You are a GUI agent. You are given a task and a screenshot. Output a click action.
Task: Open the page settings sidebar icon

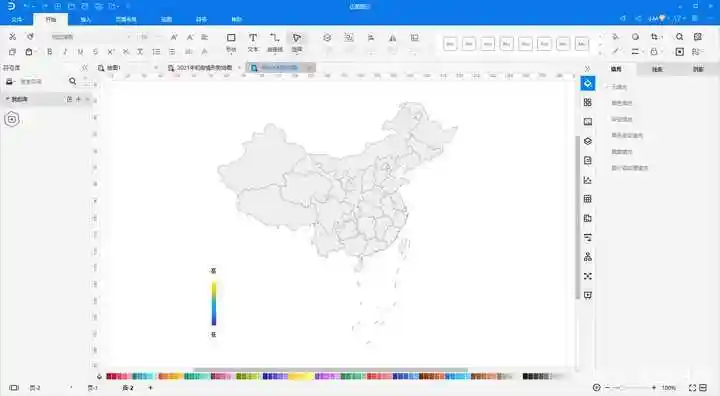click(x=588, y=160)
